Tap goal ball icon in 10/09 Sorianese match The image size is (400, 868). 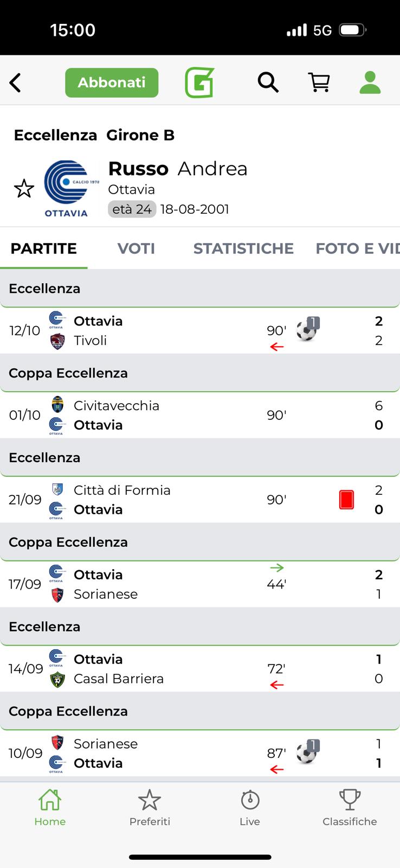(x=307, y=753)
